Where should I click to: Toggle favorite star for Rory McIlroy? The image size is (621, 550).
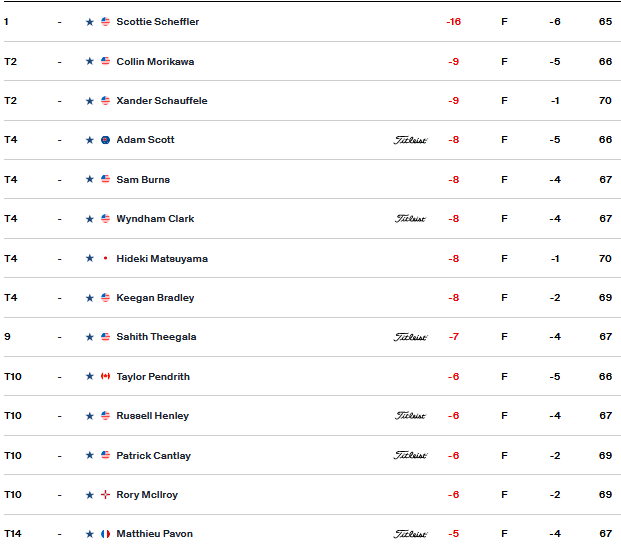(90, 495)
